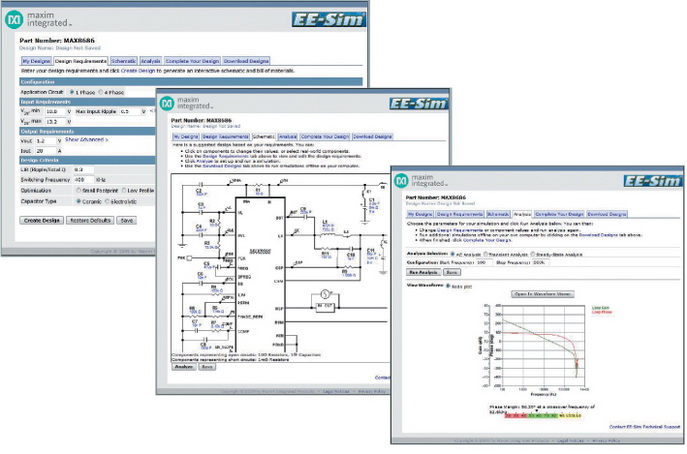Click EE-Sim banner logo in Schematic window
687x454 pixels.
418,103
